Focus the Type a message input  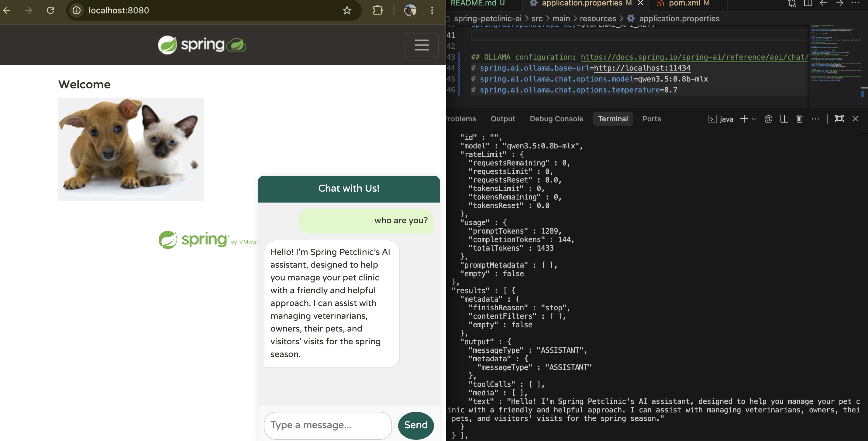(328, 425)
